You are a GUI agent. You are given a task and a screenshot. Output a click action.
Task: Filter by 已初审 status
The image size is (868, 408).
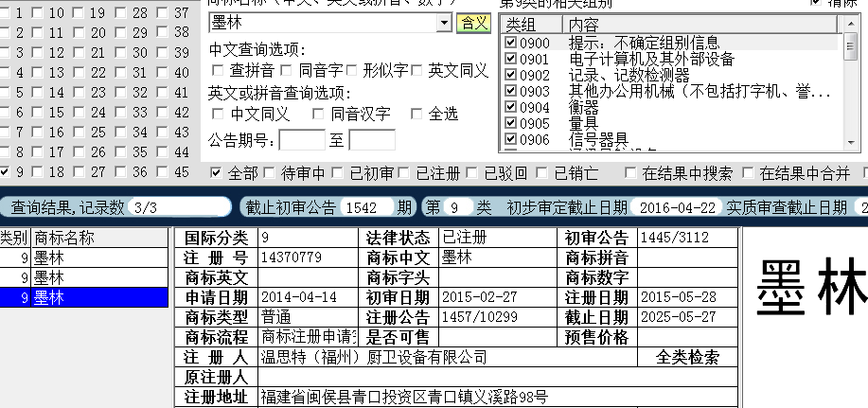point(337,173)
